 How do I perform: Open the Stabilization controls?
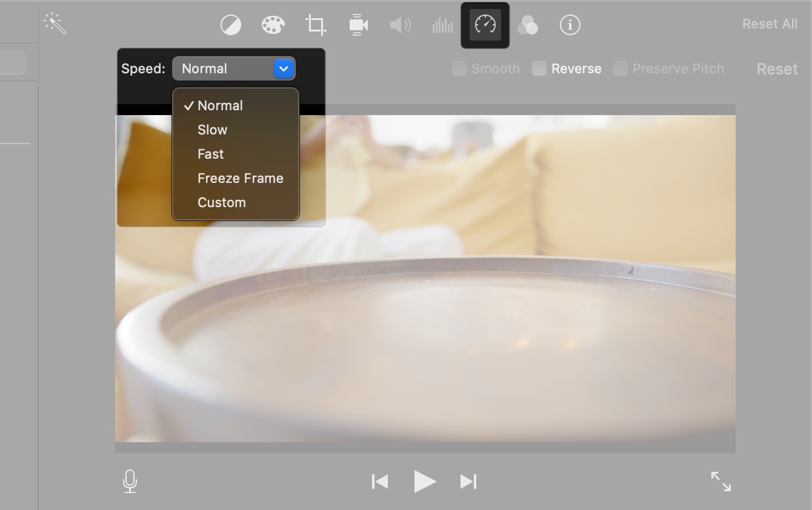358,25
